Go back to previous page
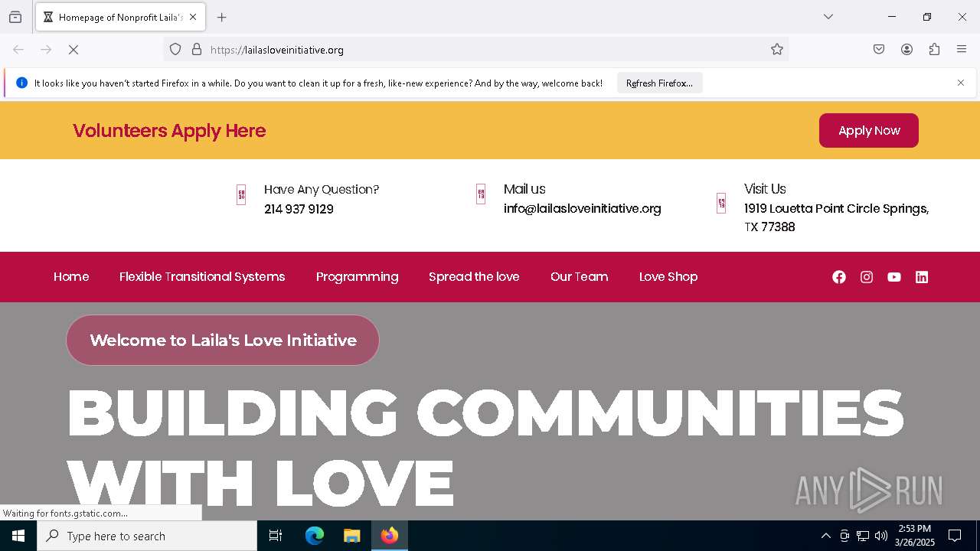This screenshot has width=980, height=551. pos(18,50)
